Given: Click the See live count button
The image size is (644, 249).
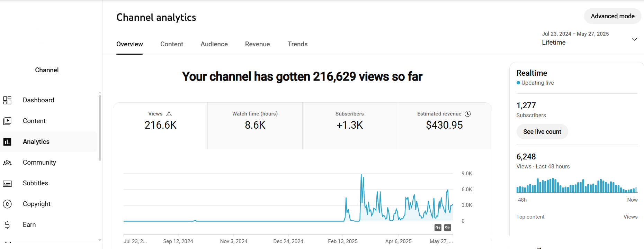Looking at the screenshot, I should (x=542, y=132).
